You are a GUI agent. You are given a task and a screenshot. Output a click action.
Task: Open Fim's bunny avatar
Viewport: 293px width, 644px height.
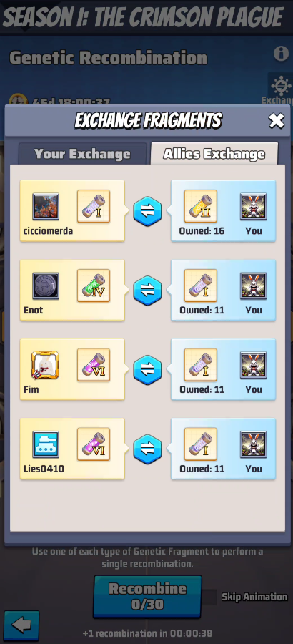[46, 365]
